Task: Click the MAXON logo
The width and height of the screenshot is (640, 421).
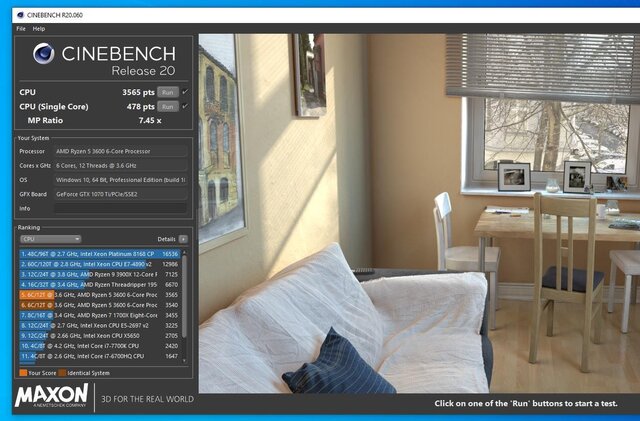Action: (x=51, y=395)
